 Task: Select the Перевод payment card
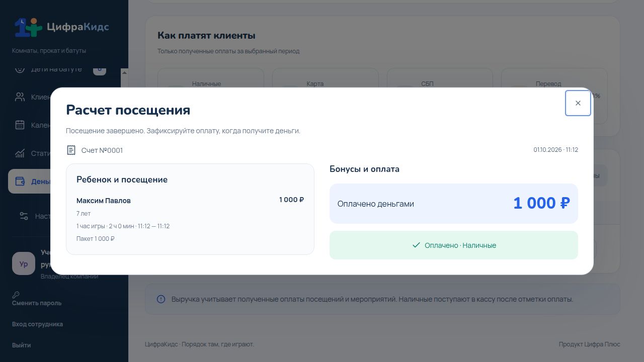coord(554,96)
